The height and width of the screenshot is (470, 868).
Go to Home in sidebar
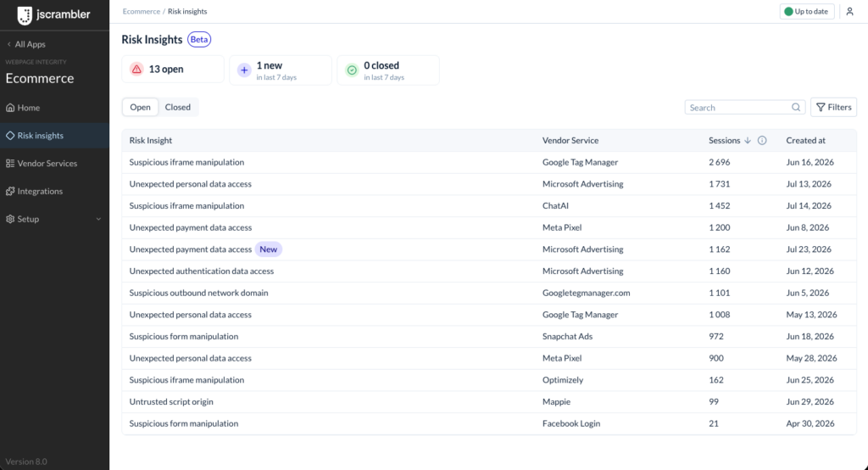(54, 108)
